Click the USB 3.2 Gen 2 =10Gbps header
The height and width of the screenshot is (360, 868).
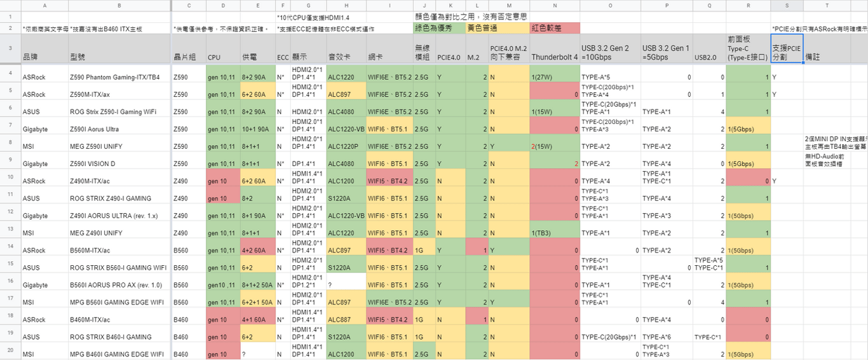tap(610, 49)
